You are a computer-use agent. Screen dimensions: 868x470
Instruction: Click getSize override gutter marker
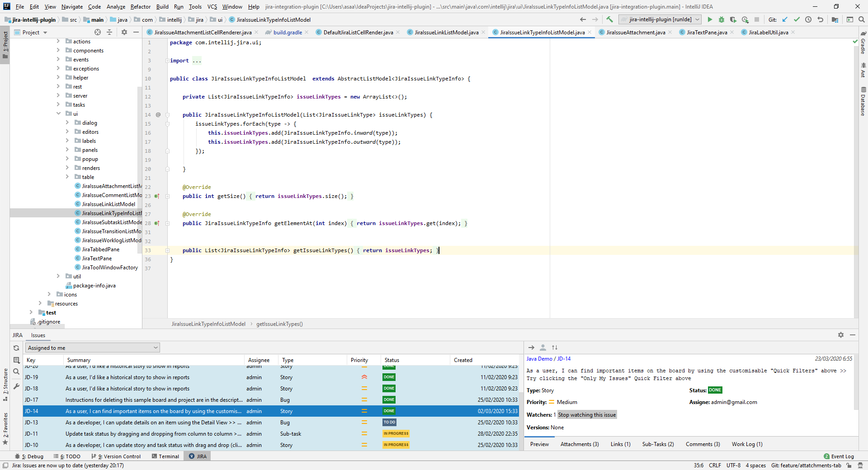pyautogui.click(x=157, y=196)
